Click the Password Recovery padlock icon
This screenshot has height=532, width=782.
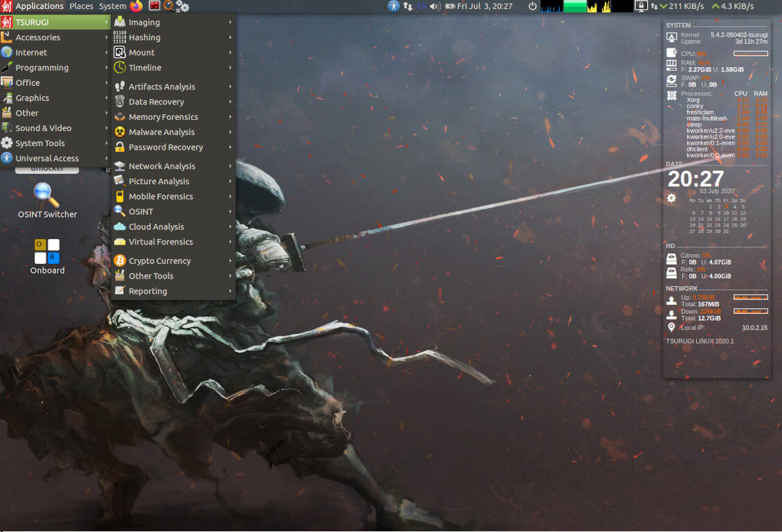pyautogui.click(x=120, y=147)
